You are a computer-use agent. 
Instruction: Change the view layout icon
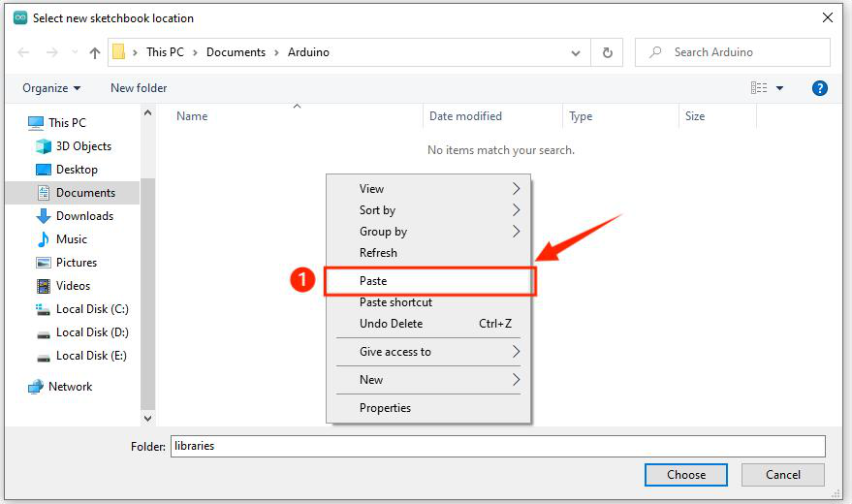(759, 88)
